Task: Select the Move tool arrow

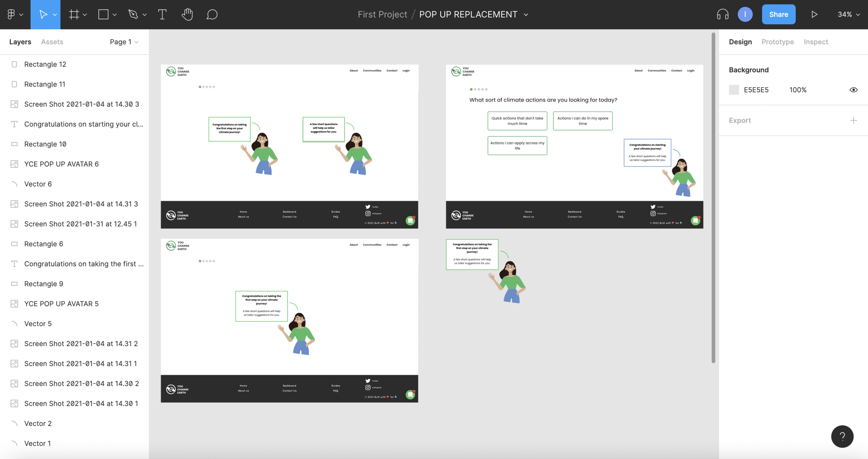Action: pyautogui.click(x=43, y=14)
